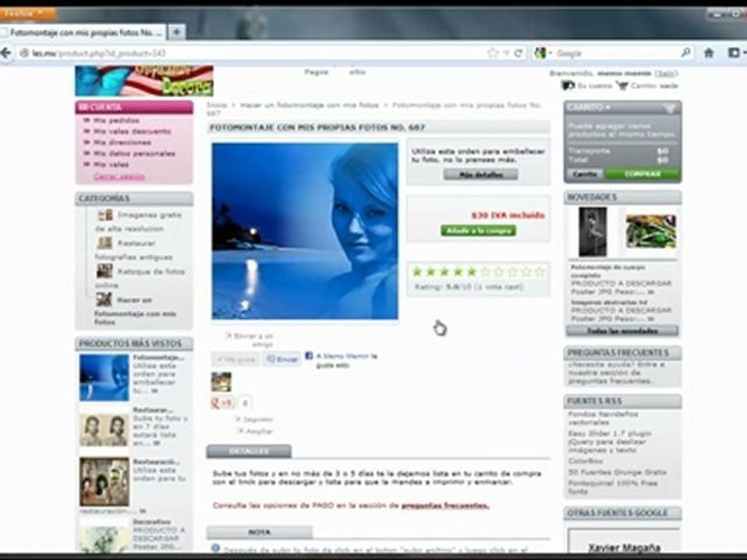Click the green add to cart button
747x560 pixels.
point(479,230)
